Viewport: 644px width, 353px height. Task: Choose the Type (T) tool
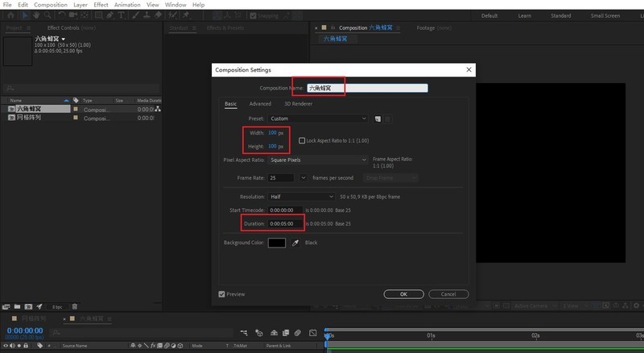pyautogui.click(x=122, y=15)
